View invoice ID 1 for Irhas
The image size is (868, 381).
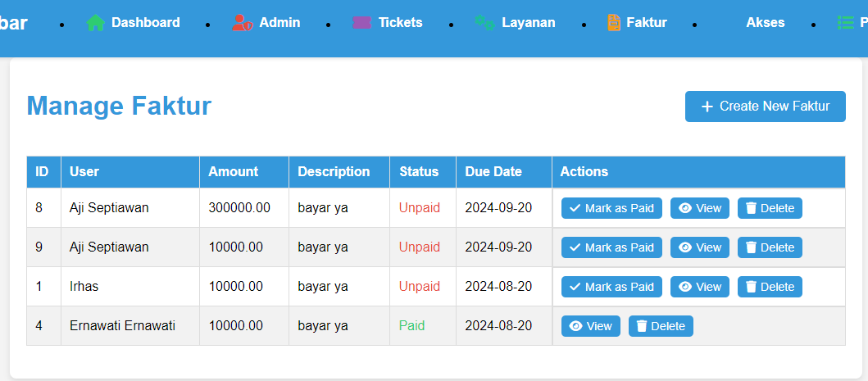pyautogui.click(x=699, y=287)
